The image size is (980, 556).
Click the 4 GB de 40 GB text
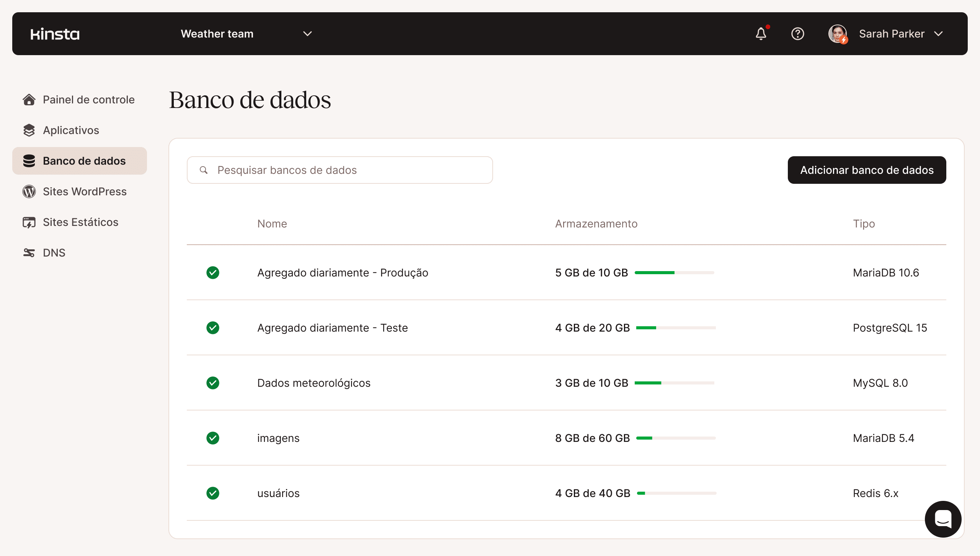click(x=593, y=493)
